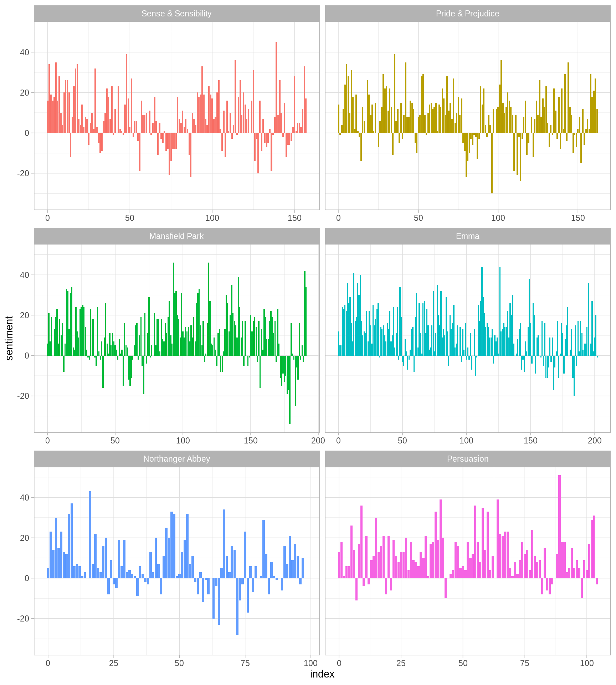Click y-tick '40' beside Sense & Sensibility panel
This screenshot has width=616, height=685.
pos(25,52)
